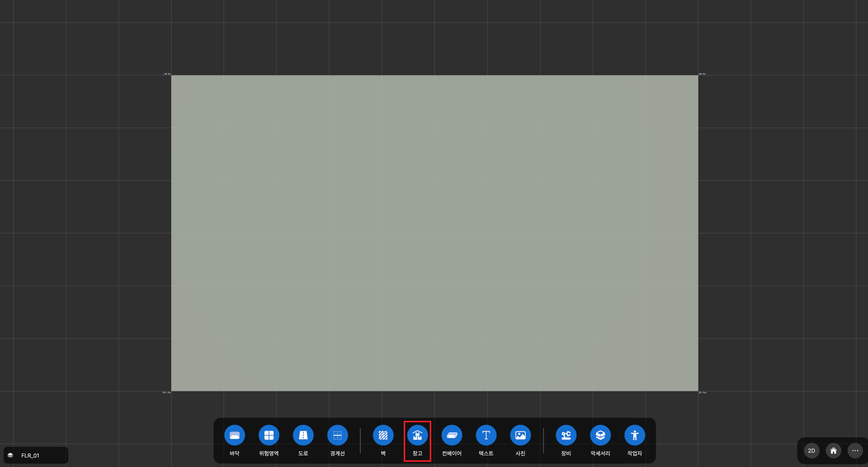Select the 장비 equipment tool
The width and height of the screenshot is (868, 467).
pos(566,435)
